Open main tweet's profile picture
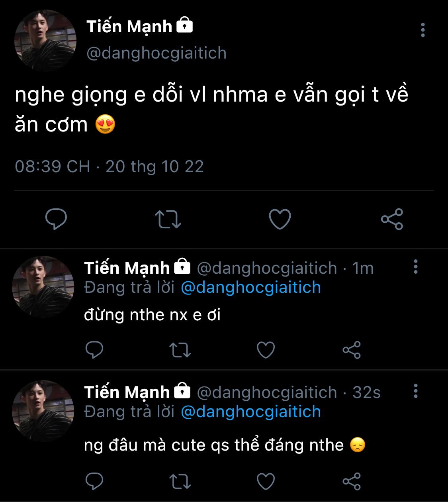This screenshot has height=502, width=448. click(45, 40)
